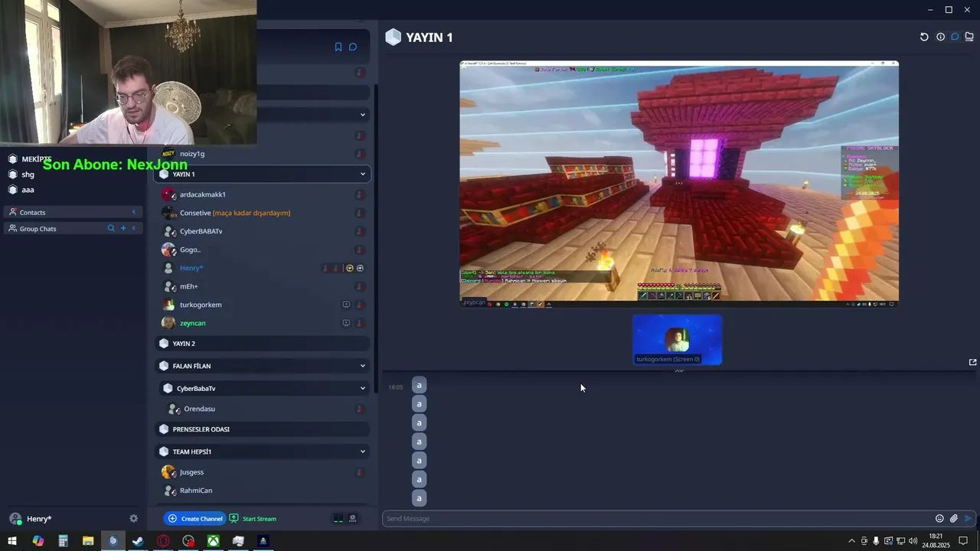Image resolution: width=980 pixels, height=551 pixels.
Task: Click the Create Channel button
Action: tap(195, 519)
